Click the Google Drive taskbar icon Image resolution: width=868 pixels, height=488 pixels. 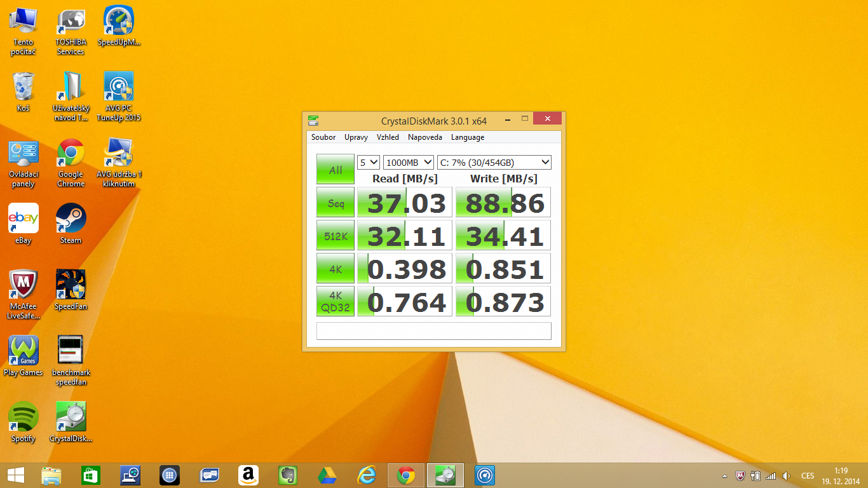(327, 475)
